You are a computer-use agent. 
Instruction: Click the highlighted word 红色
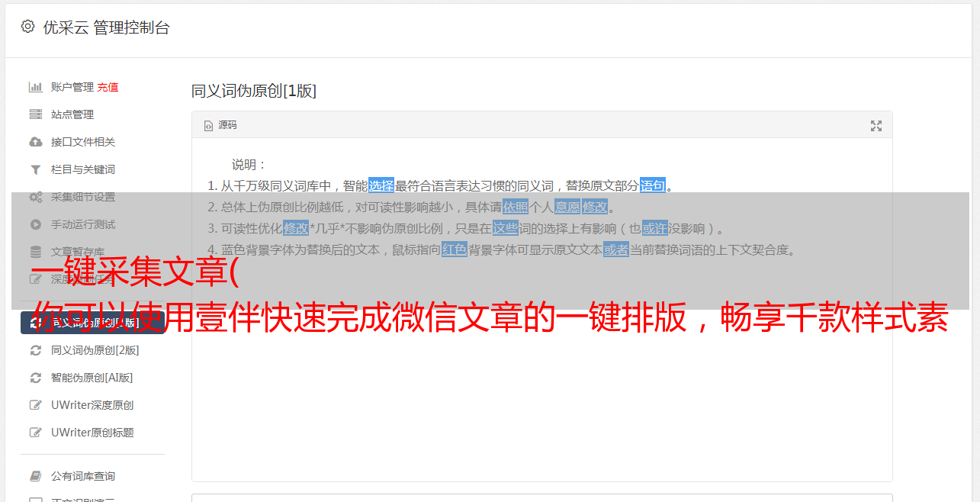click(x=455, y=249)
